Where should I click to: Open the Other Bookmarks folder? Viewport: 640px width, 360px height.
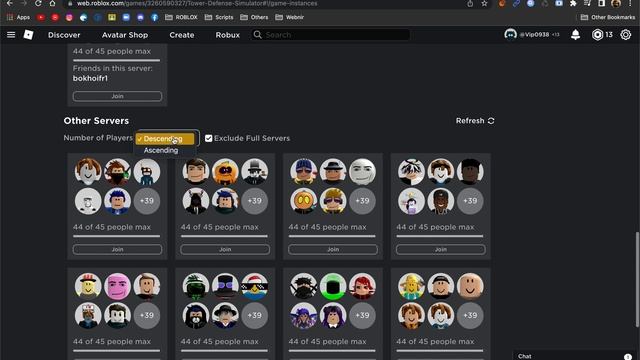(x=608, y=17)
